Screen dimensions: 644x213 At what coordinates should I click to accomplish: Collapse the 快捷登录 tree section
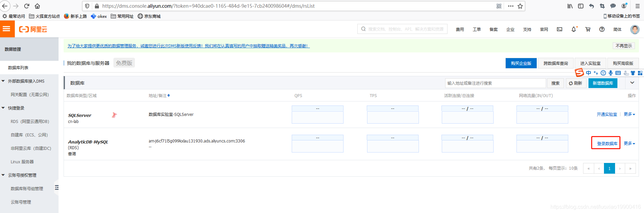(x=3, y=108)
